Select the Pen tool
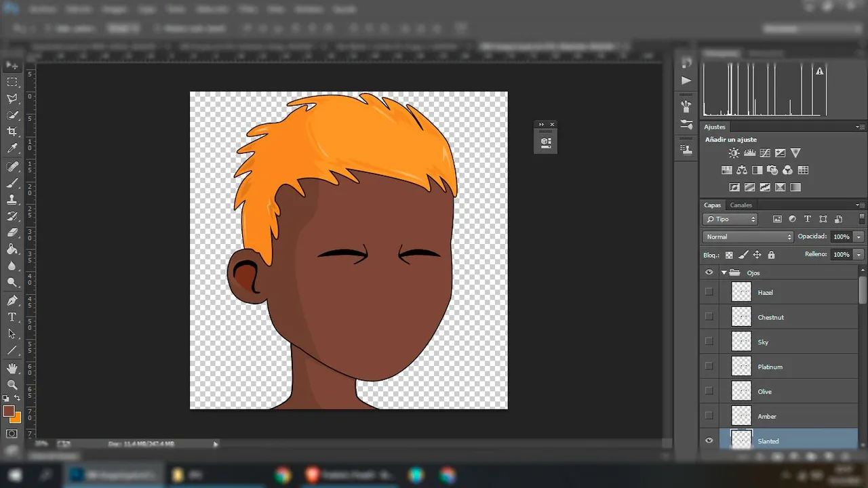The image size is (868, 488). 12,300
